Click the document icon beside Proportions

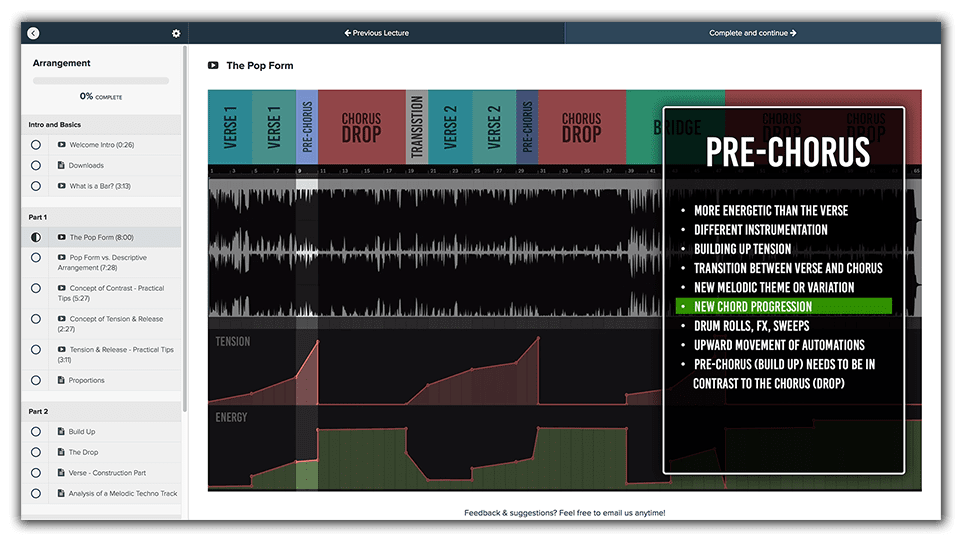pos(61,380)
